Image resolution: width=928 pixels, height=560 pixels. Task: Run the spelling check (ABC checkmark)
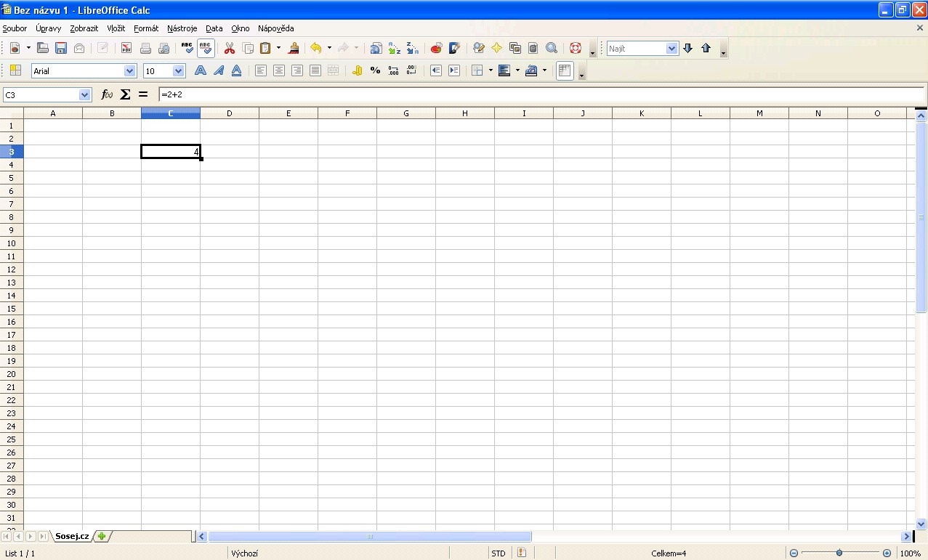pyautogui.click(x=187, y=49)
